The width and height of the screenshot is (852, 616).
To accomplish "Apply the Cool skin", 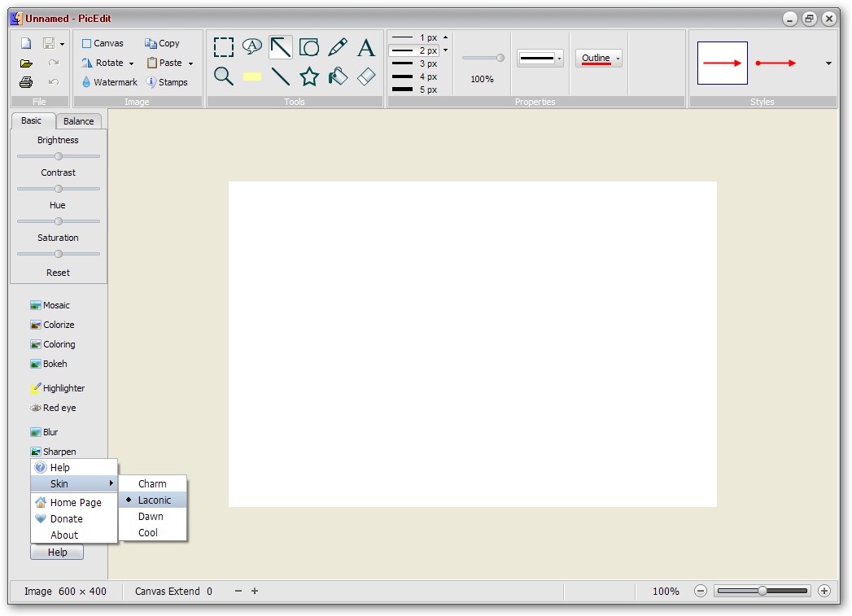I will (x=153, y=532).
